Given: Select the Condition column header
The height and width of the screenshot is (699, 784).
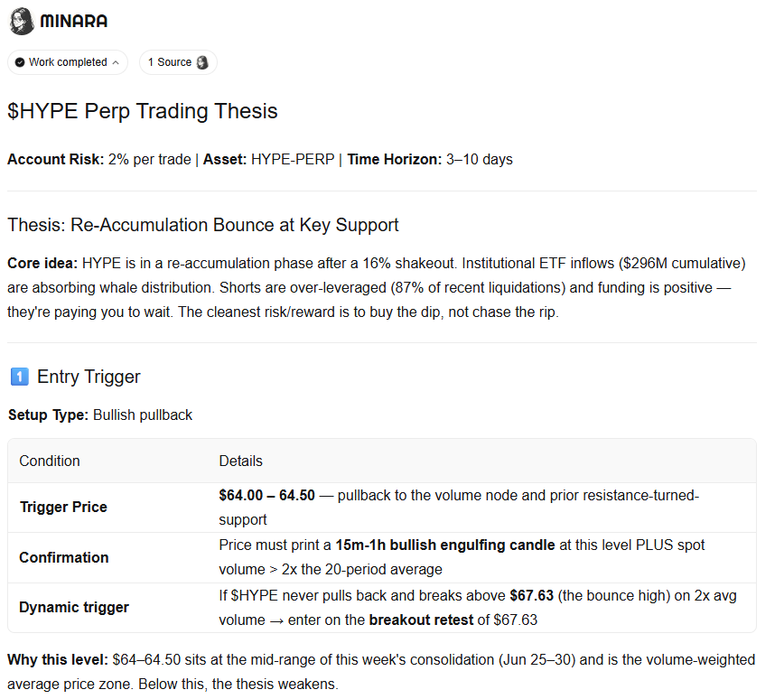Looking at the screenshot, I should [x=50, y=461].
